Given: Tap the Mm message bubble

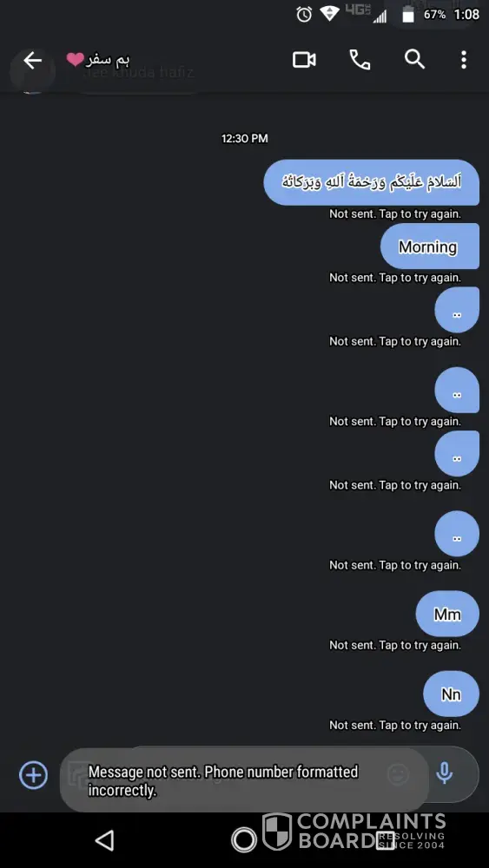Looking at the screenshot, I should click(x=447, y=614).
